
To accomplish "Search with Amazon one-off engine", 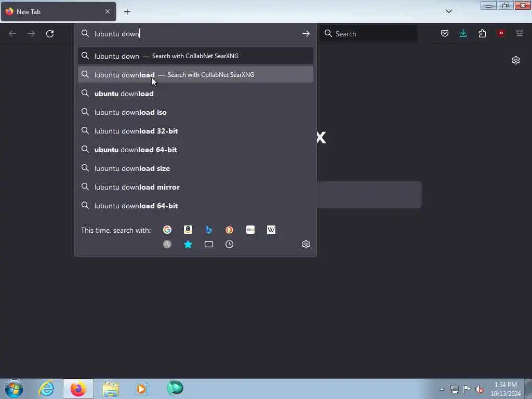I will [x=188, y=230].
